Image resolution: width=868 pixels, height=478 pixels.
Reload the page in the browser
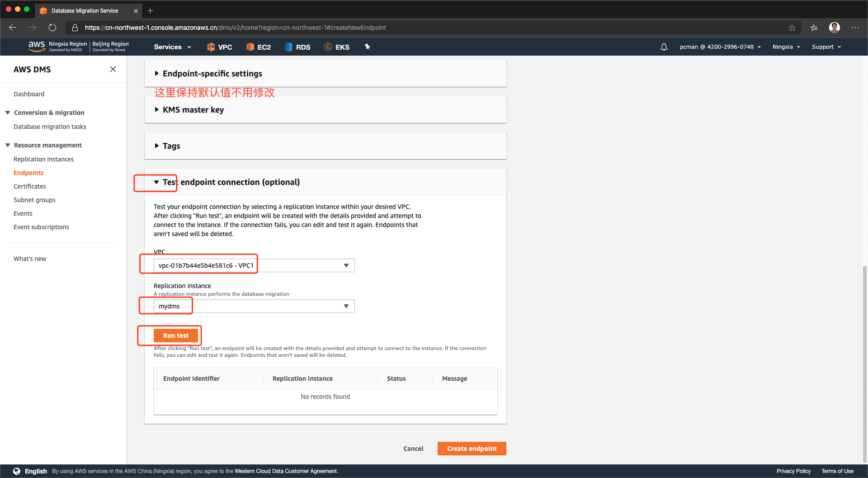point(52,28)
